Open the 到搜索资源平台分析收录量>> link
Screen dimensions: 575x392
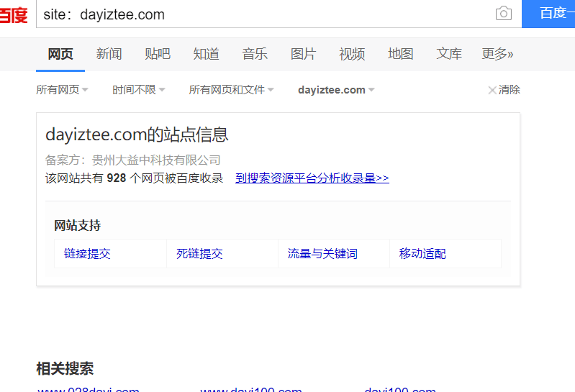pos(312,178)
